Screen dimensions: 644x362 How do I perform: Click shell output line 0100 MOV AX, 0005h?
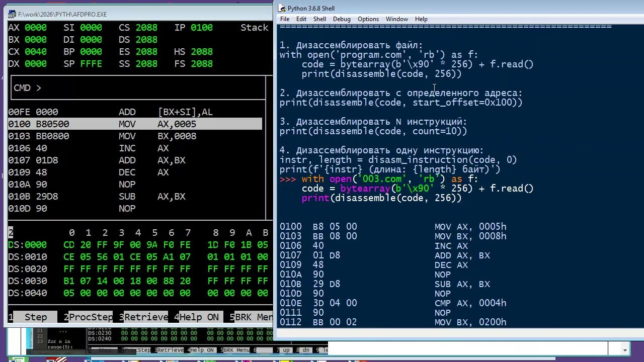393,227
